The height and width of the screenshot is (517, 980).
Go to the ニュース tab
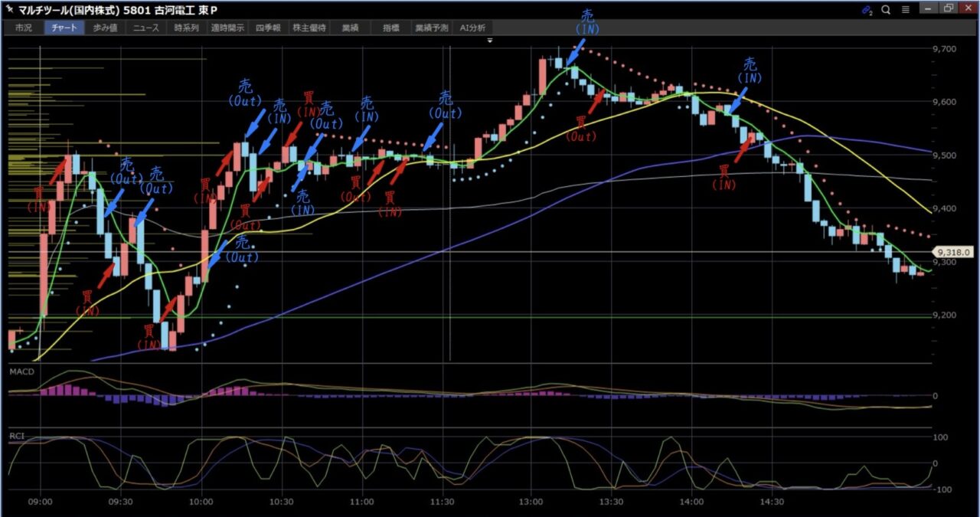pos(145,28)
